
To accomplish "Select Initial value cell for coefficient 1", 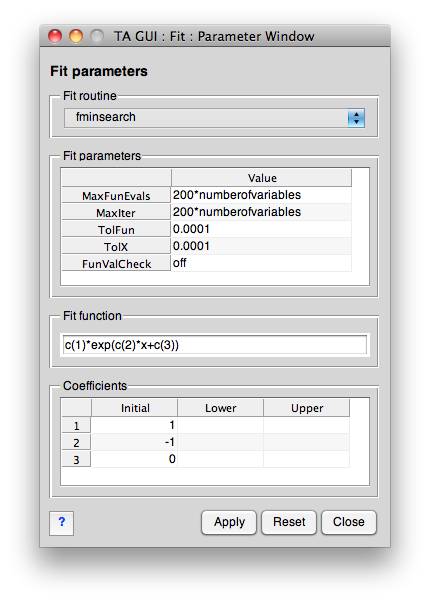I will tap(134, 425).
